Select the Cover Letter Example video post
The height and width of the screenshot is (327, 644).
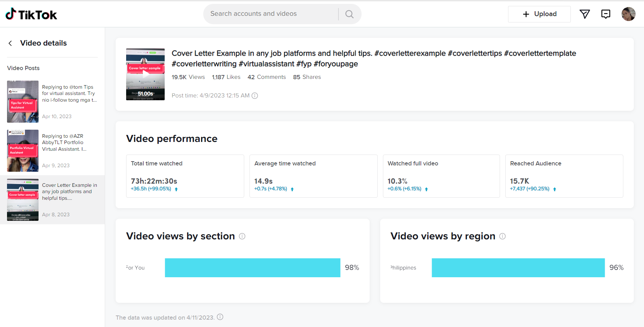click(x=52, y=200)
